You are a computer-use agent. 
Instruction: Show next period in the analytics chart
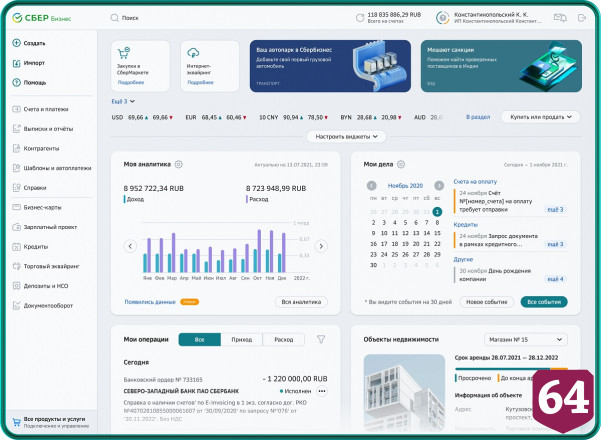coord(321,246)
